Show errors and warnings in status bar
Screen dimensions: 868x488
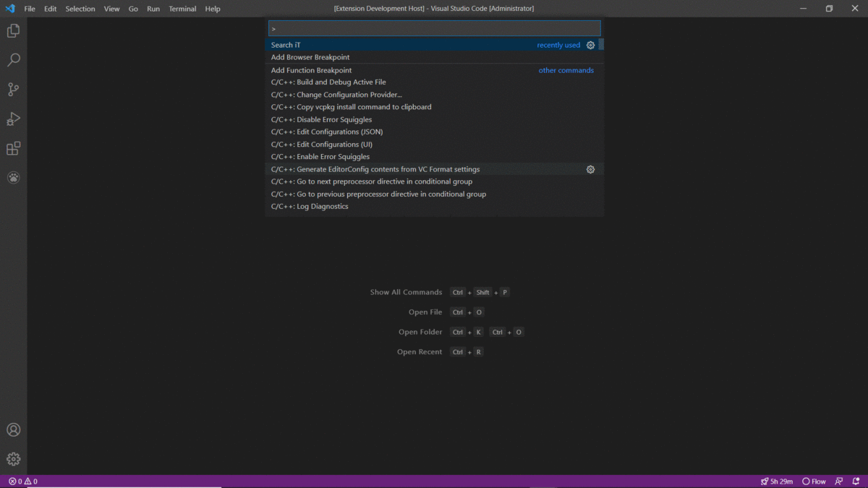point(22,481)
